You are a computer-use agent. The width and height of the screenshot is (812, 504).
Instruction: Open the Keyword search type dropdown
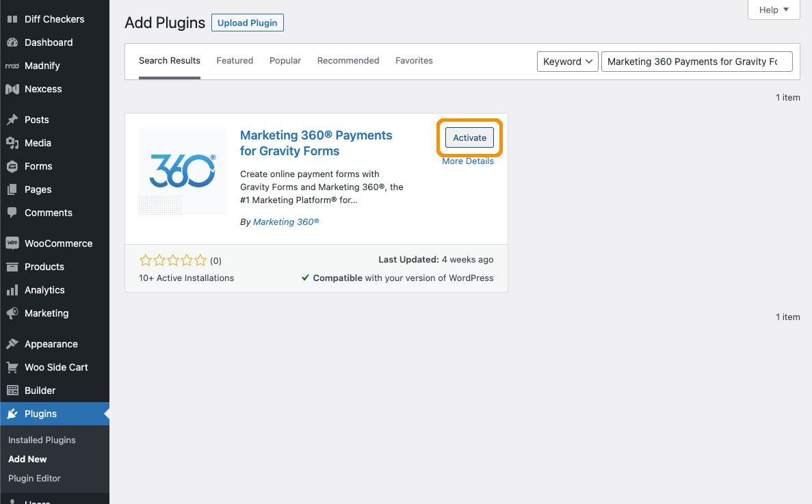point(568,62)
